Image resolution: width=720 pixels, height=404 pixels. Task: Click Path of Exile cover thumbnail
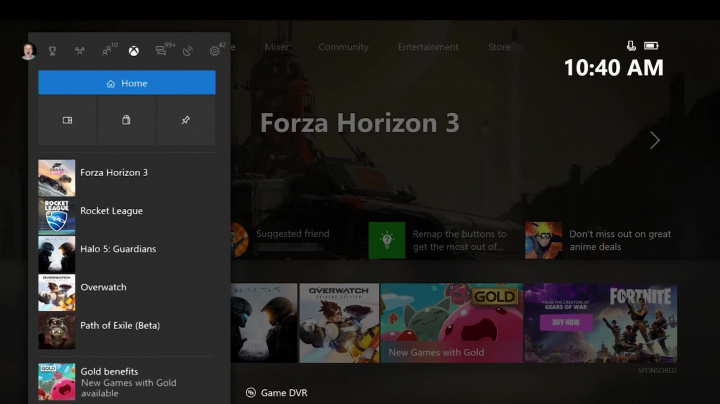coord(56,331)
